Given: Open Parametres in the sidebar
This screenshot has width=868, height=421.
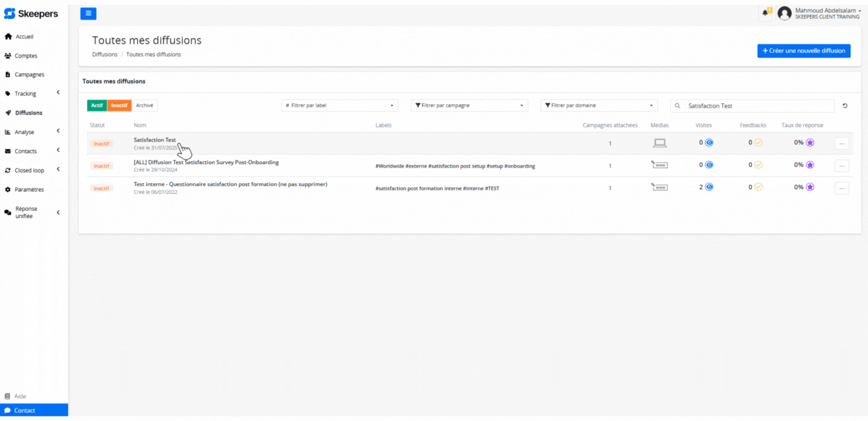Looking at the screenshot, I should 29,189.
